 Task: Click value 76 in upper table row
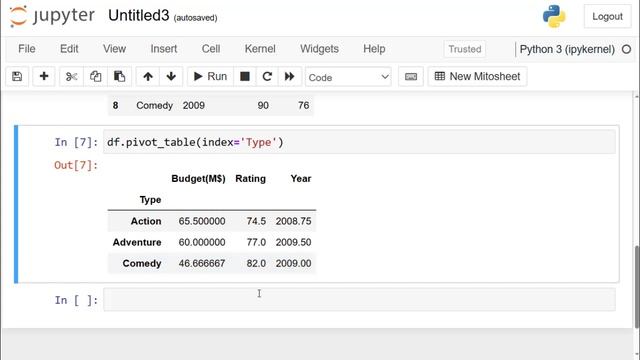303,105
